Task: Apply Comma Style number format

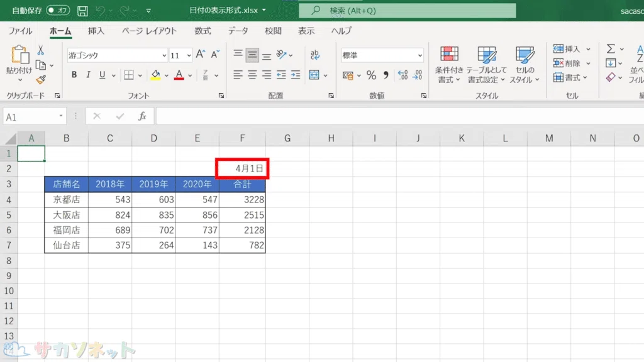Action: pyautogui.click(x=386, y=75)
